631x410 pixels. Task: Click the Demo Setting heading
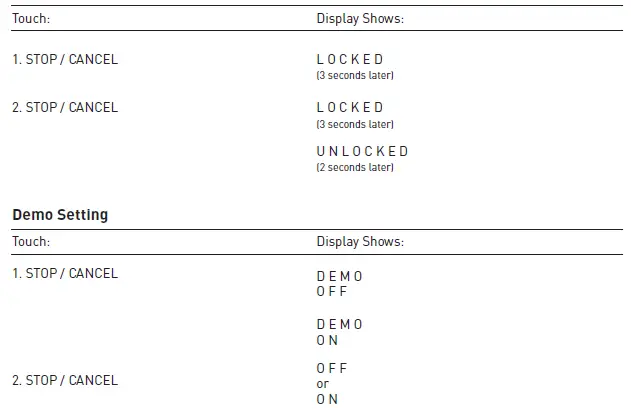pyautogui.click(x=60, y=214)
